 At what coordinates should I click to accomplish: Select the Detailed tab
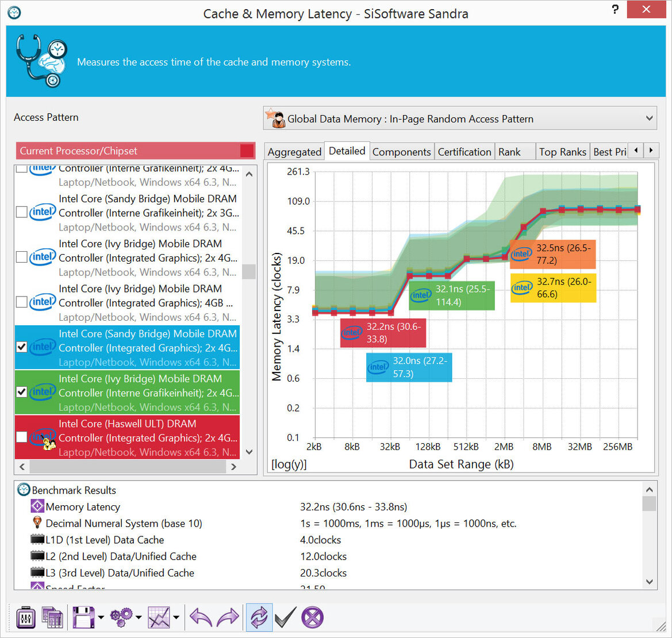(x=347, y=151)
